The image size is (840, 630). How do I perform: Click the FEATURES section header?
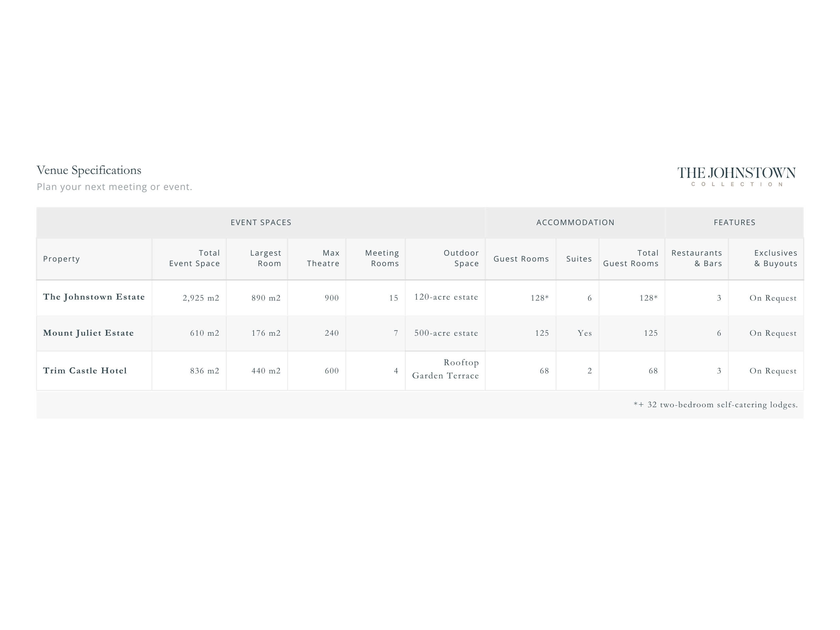pos(734,222)
